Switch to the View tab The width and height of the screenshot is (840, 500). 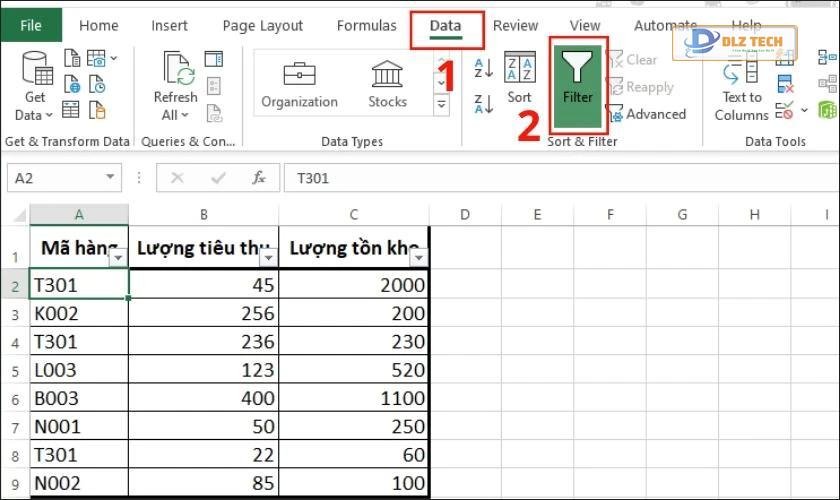pos(585,25)
